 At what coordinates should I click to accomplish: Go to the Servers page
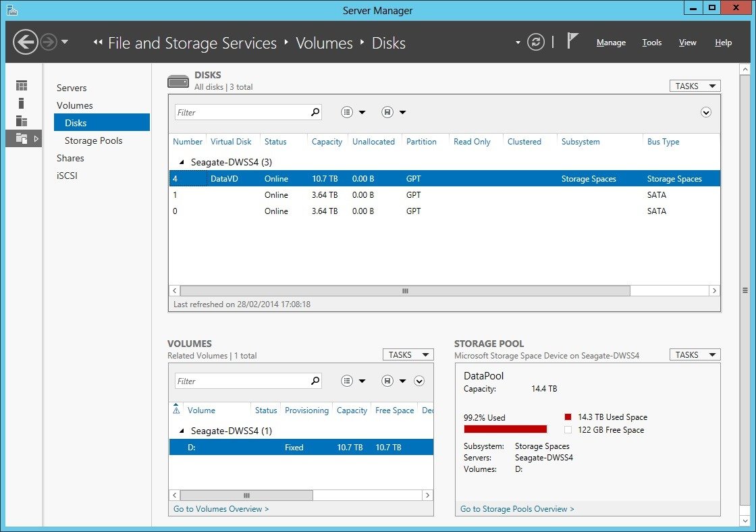click(72, 88)
